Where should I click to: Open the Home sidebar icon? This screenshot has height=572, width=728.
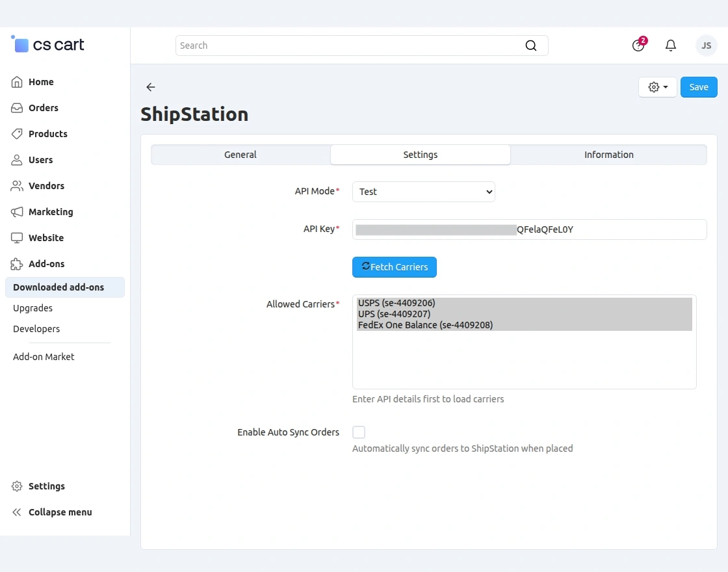tap(17, 82)
